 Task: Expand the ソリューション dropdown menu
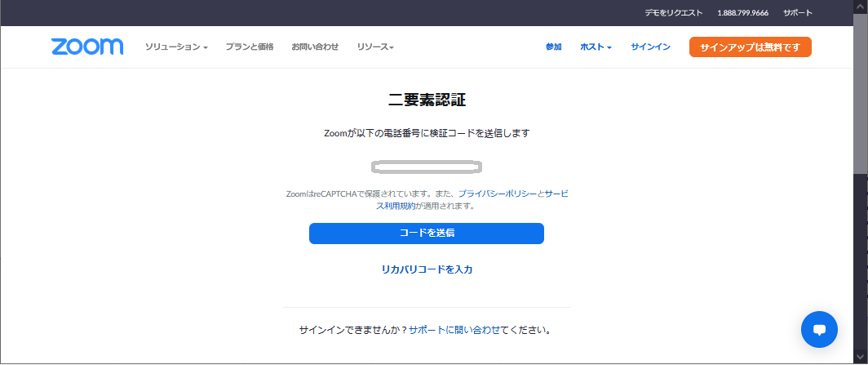[176, 47]
